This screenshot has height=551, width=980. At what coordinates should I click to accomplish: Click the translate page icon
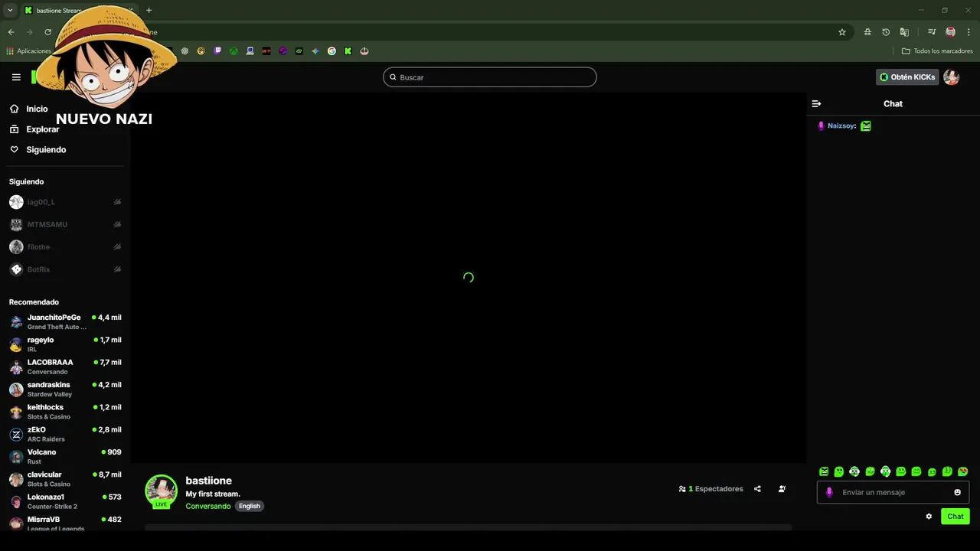904,32
